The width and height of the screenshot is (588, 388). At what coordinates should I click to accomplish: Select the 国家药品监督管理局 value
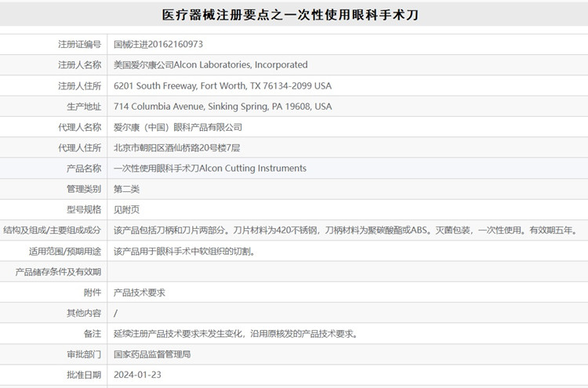152,354
